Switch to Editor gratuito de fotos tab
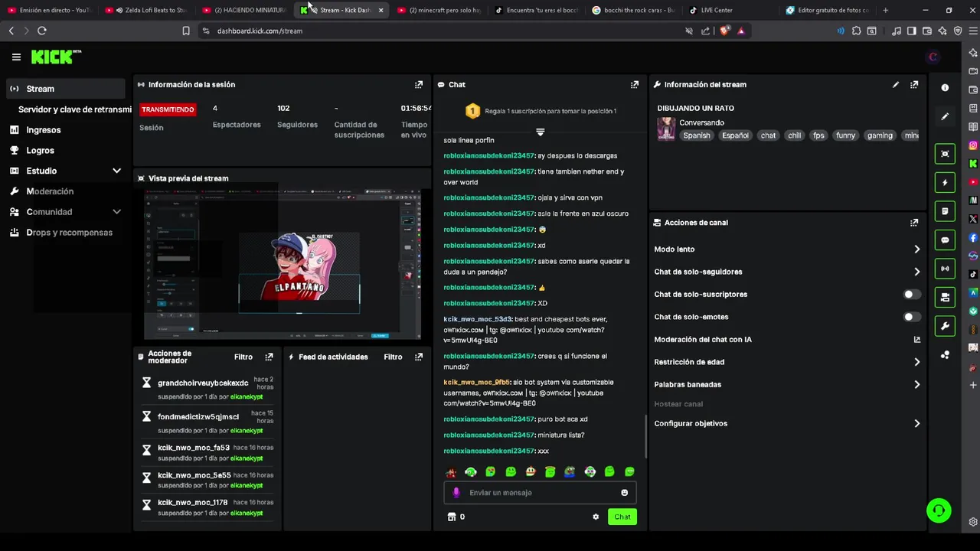This screenshot has width=980, height=551. point(827,10)
